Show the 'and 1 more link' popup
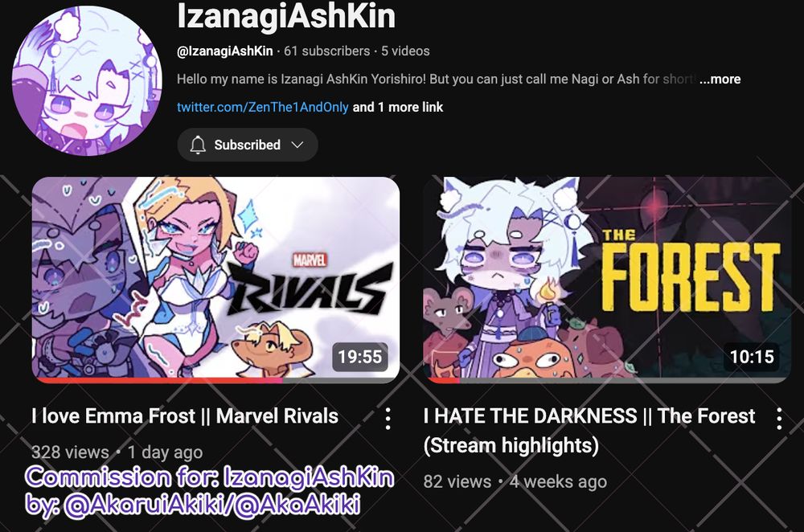 398,107
